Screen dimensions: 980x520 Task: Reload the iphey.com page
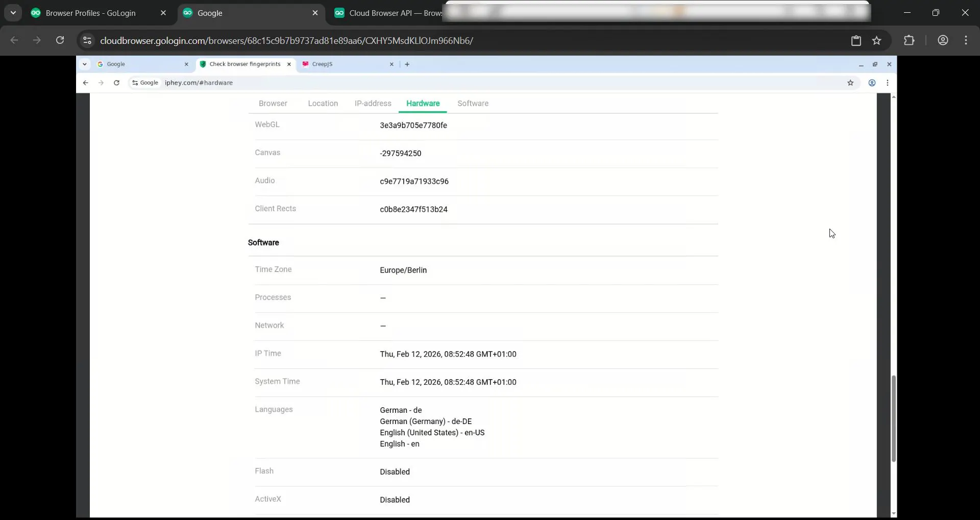tap(116, 83)
